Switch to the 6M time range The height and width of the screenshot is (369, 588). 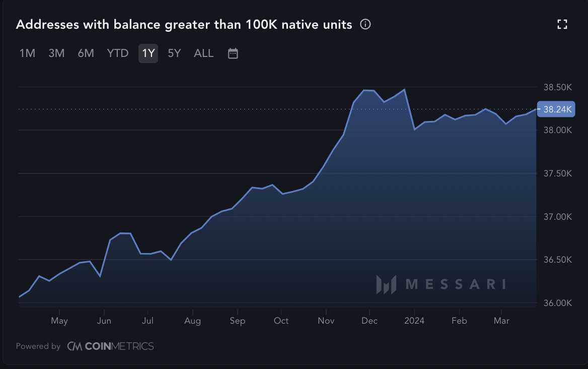[x=86, y=53]
